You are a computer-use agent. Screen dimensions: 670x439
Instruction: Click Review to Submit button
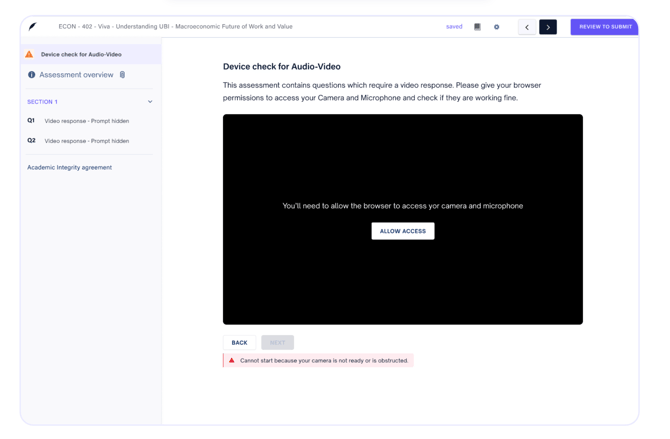click(605, 27)
